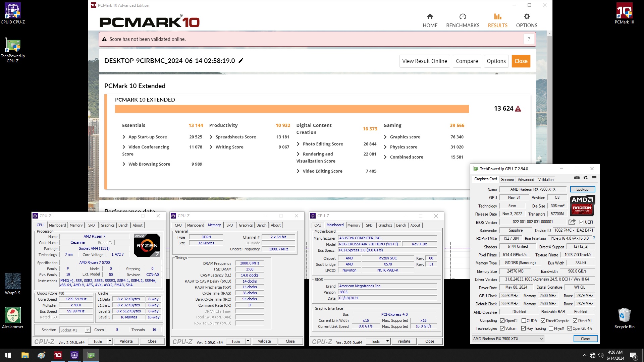Click the orange Close button in PCMark

(x=521, y=61)
